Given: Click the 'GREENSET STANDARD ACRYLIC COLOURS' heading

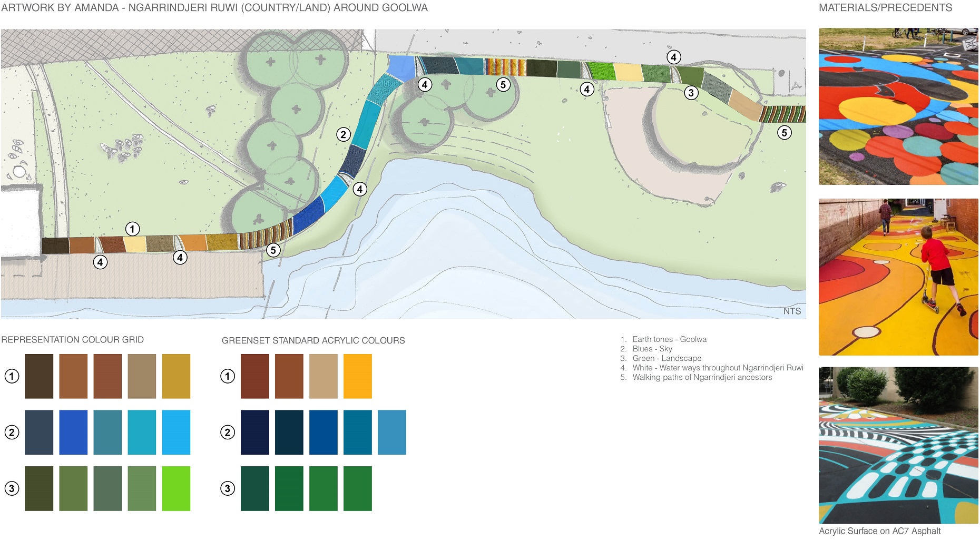Looking at the screenshot, I should coord(313,341).
